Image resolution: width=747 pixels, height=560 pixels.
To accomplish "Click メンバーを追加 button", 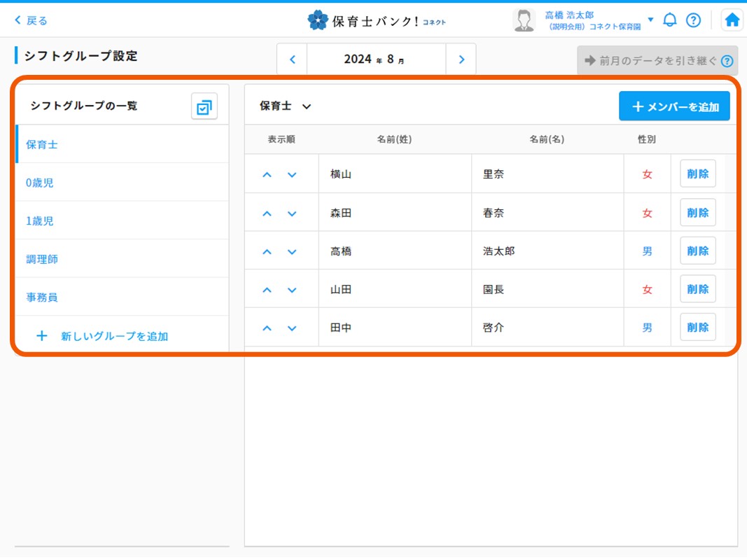I will click(674, 106).
